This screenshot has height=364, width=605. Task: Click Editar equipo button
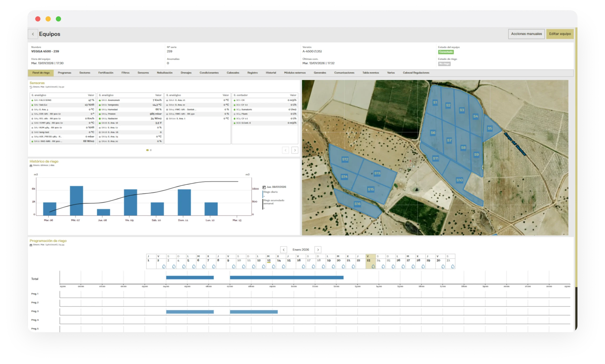(560, 34)
